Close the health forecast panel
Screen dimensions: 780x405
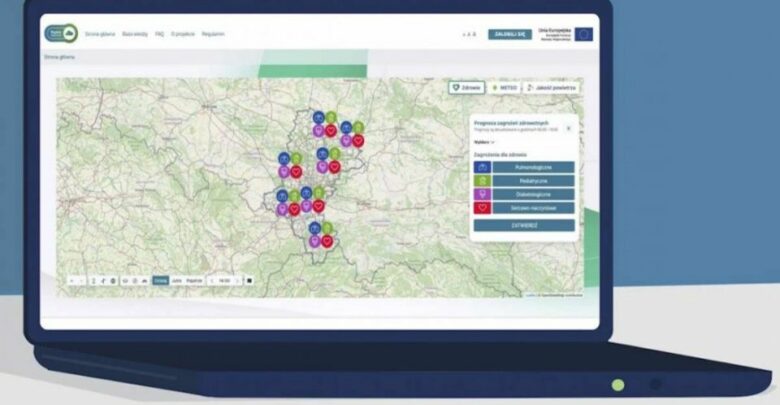click(x=569, y=128)
